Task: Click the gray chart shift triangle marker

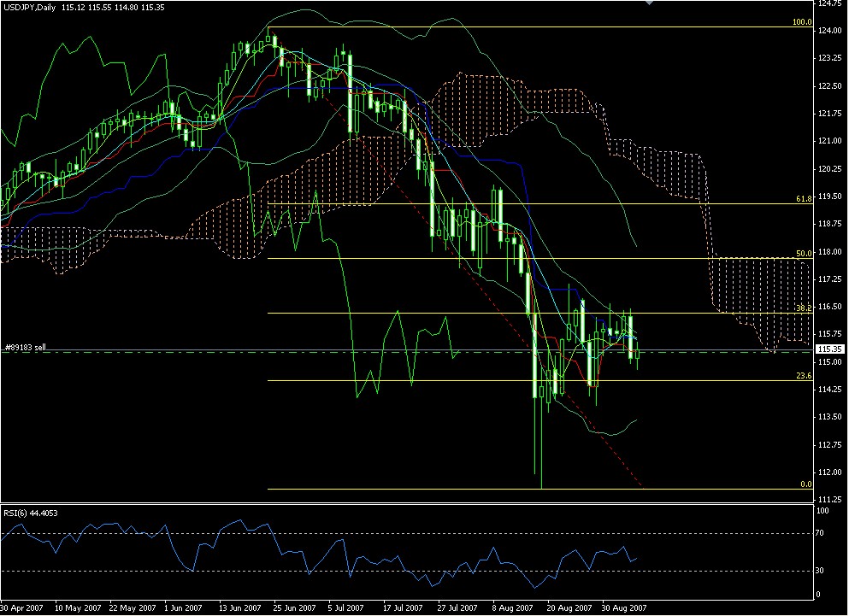Action: (x=649, y=3)
